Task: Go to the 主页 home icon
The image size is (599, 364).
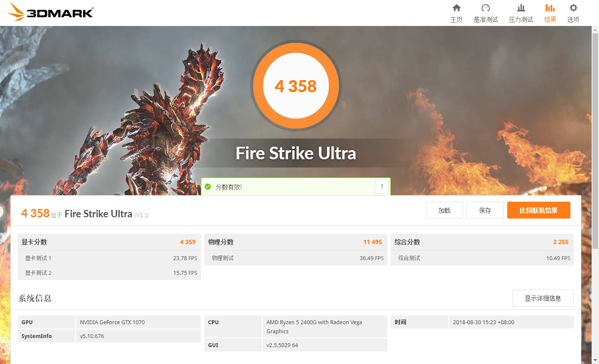Action: point(456,8)
